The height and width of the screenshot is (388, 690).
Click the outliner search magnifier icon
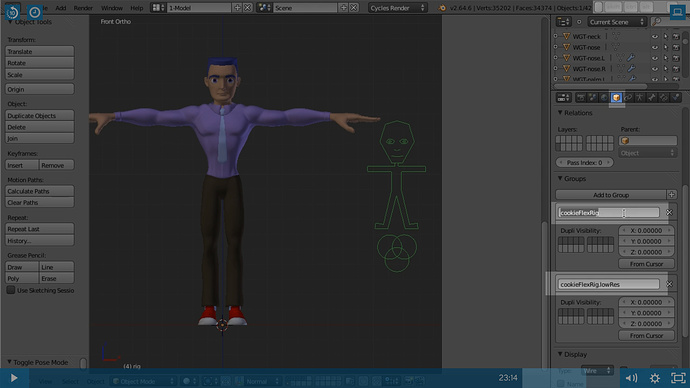click(657, 22)
